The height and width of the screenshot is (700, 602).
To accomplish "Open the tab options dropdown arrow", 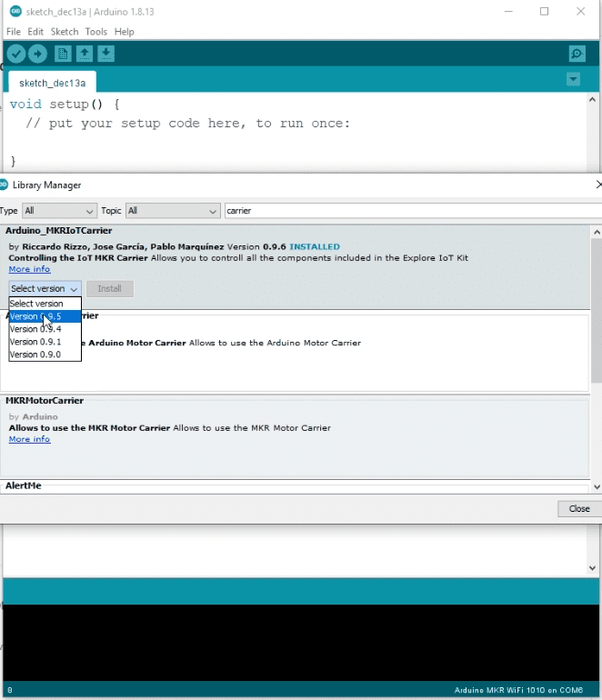I will pos(573,79).
